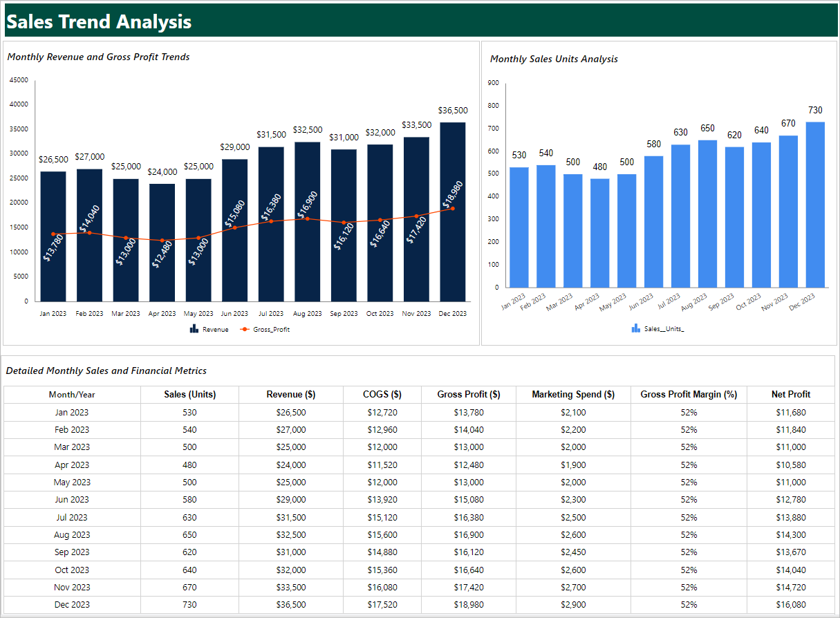Viewport: 840px width, 618px height.
Task: Click the $14,300 net profit cell
Action: (x=791, y=535)
